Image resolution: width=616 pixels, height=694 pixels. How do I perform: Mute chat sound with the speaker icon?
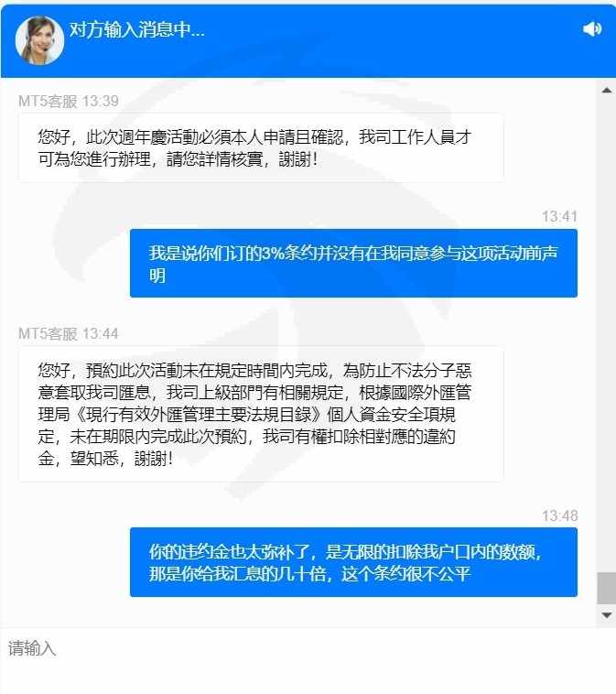(x=592, y=29)
